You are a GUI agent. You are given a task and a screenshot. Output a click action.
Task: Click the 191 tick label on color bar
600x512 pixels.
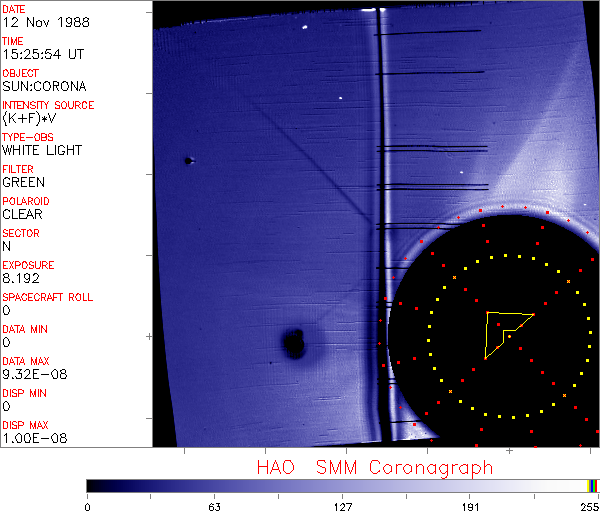click(470, 507)
